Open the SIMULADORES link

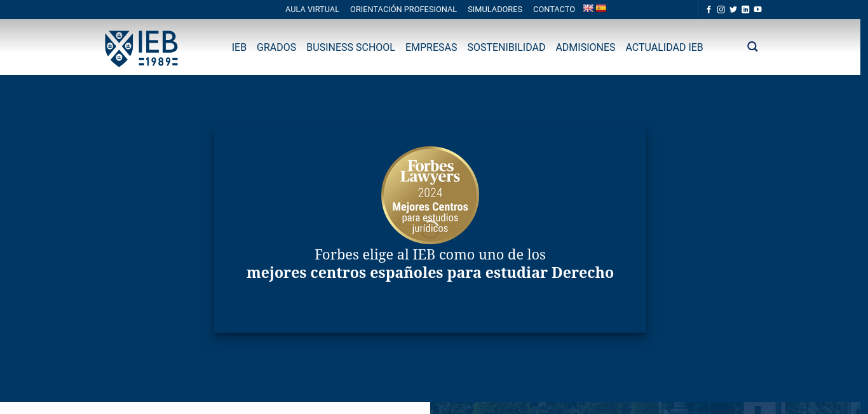(x=495, y=10)
